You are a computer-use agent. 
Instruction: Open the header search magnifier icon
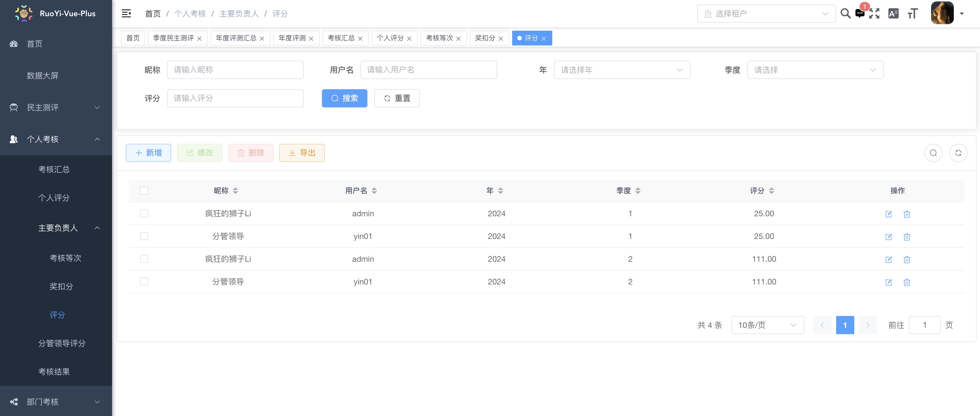(x=845, y=14)
